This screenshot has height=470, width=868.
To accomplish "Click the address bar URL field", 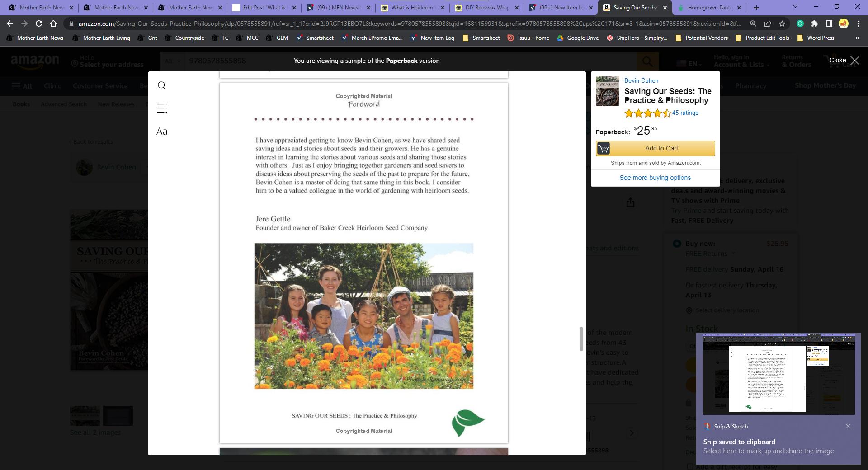I will click(409, 23).
